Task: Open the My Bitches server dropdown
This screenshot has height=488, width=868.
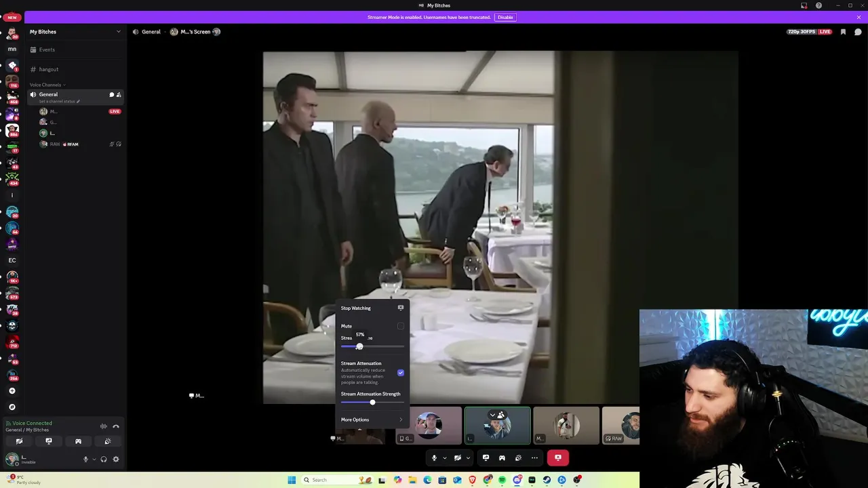Action: (x=75, y=32)
